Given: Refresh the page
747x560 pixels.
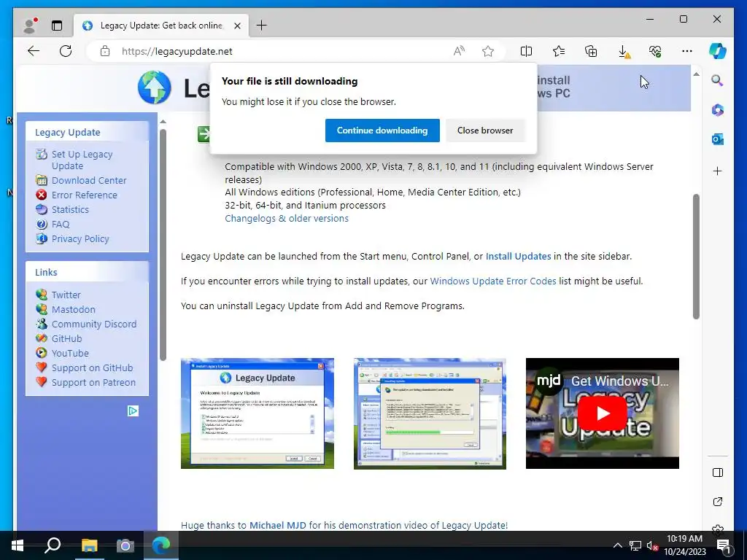Looking at the screenshot, I should (x=66, y=51).
